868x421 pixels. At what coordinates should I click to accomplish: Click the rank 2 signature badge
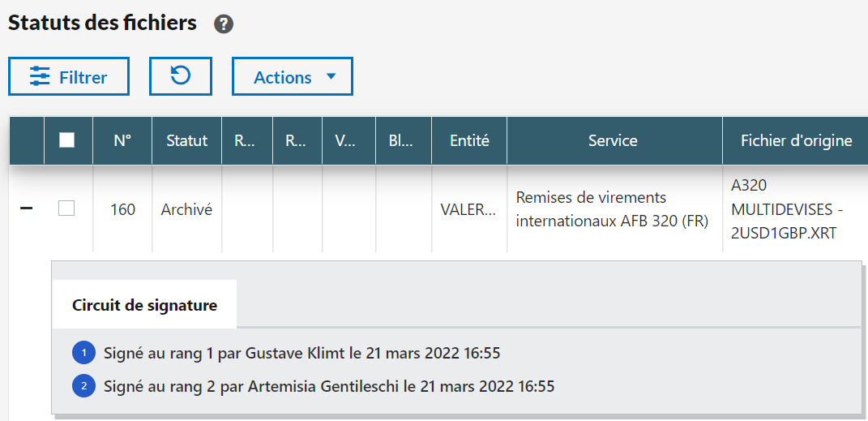(x=83, y=386)
